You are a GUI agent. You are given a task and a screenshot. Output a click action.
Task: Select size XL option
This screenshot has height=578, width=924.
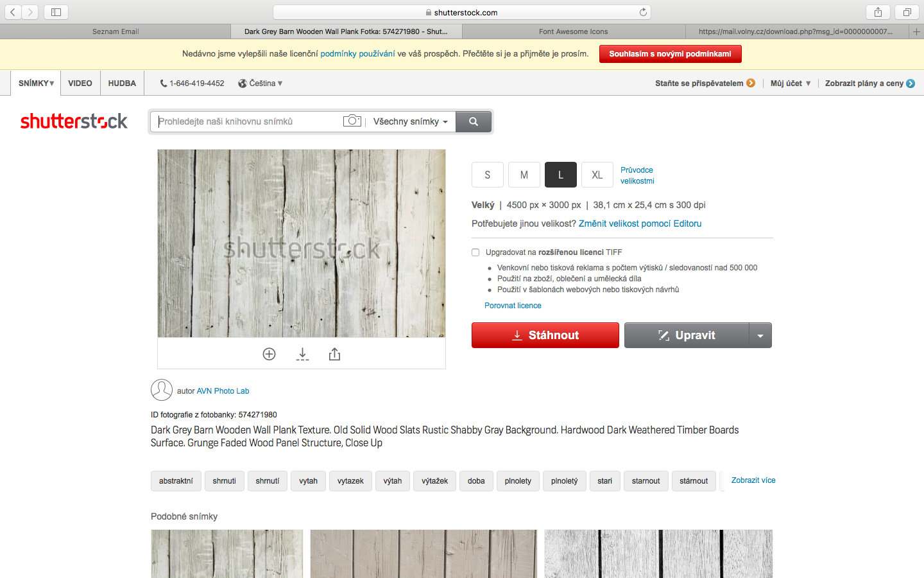click(597, 175)
